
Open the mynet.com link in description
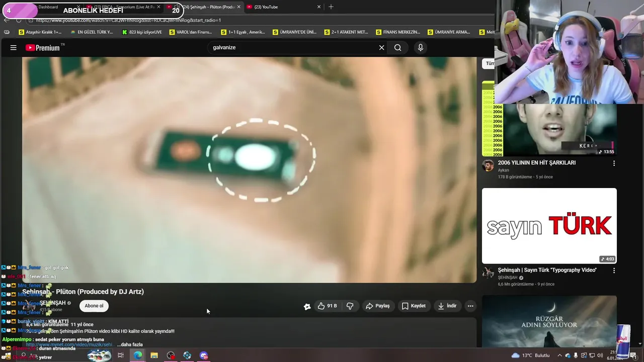pos(69,344)
